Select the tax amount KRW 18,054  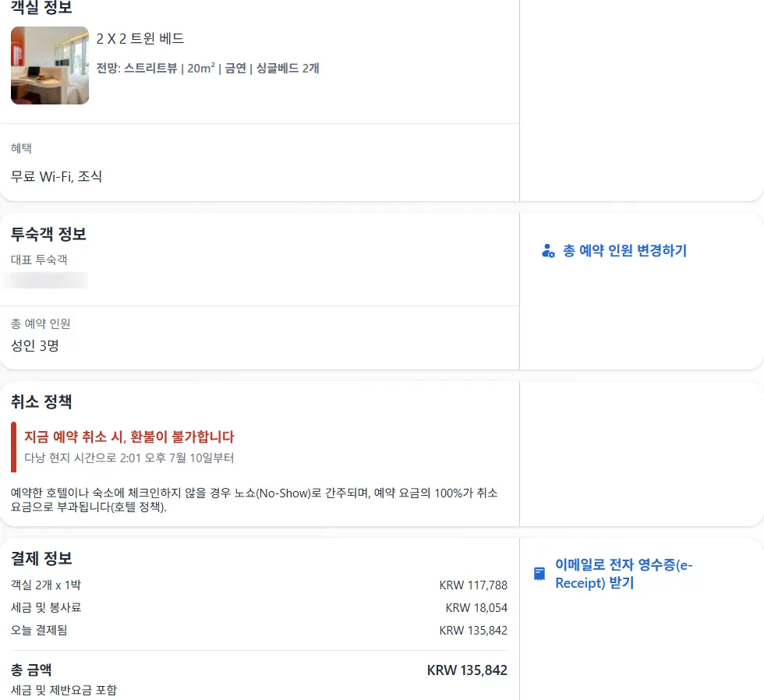476,608
